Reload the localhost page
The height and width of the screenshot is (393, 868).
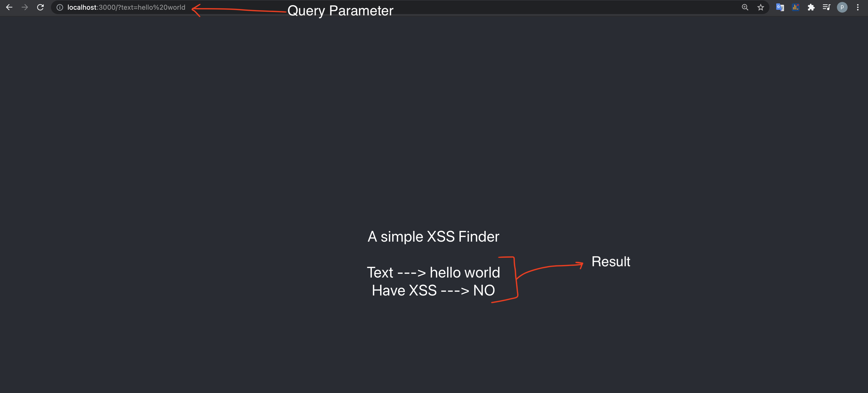pyautogui.click(x=41, y=7)
